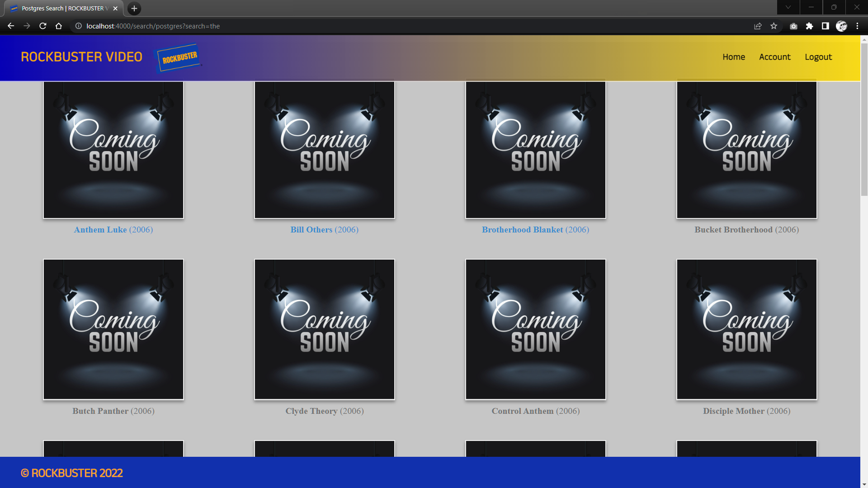Screen dimensions: 868x488
Task: Open the Anthem Luke (2006) link
Action: (x=113, y=230)
